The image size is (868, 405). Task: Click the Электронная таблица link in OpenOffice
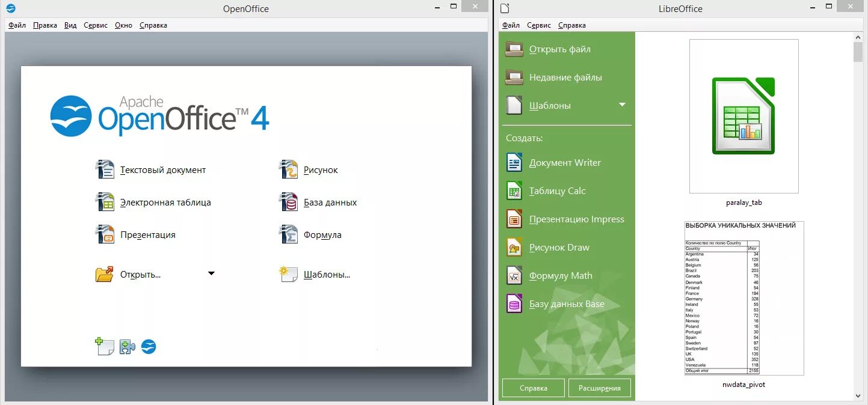click(165, 202)
